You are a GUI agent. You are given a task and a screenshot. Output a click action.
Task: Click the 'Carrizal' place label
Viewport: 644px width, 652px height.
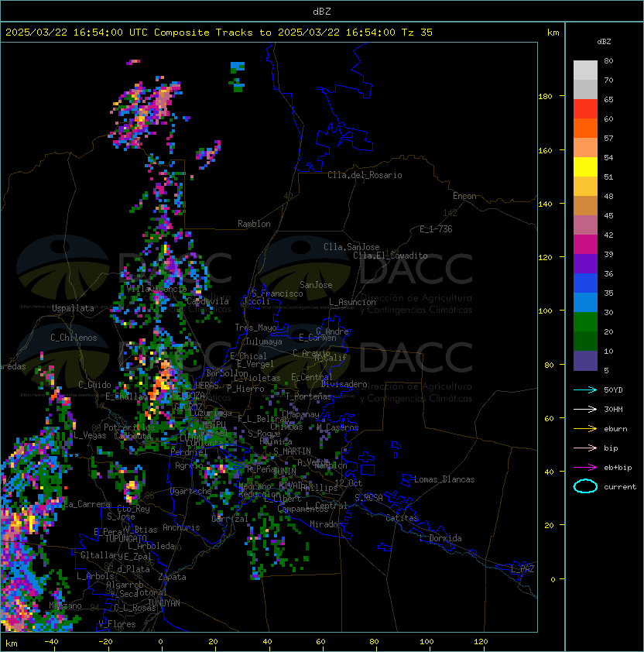pos(230,519)
